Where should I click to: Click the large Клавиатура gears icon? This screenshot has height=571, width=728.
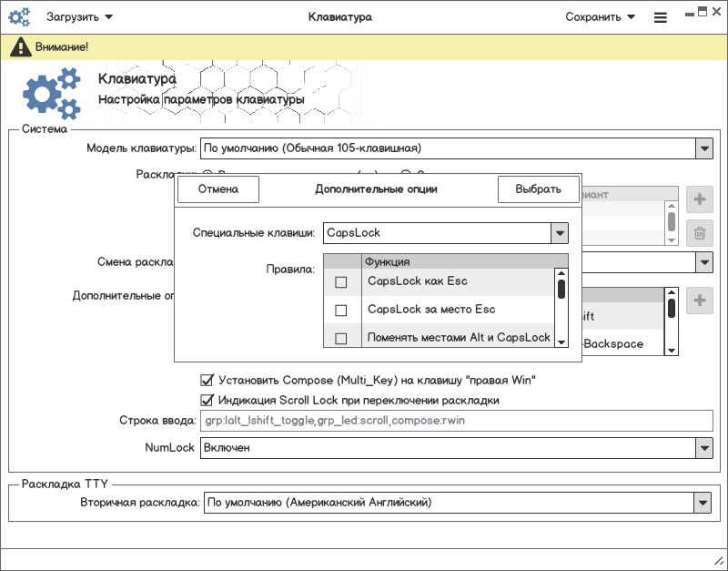coord(52,93)
